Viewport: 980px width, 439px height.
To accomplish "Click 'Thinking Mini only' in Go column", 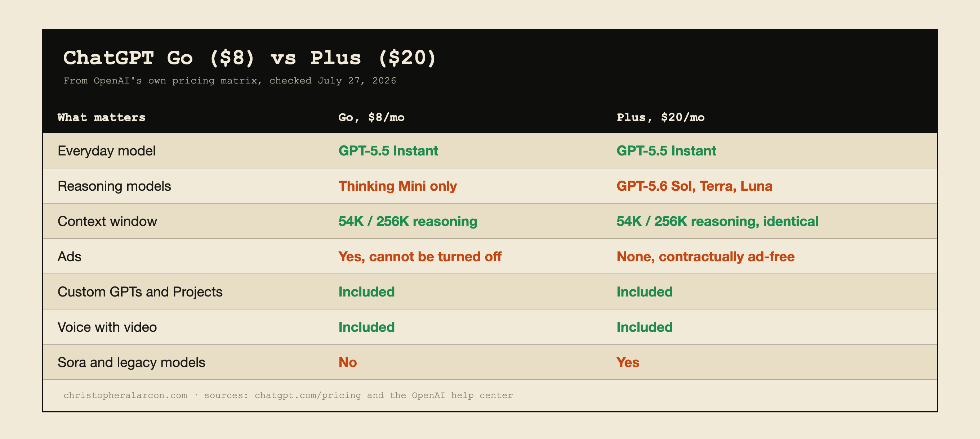I will (x=397, y=186).
